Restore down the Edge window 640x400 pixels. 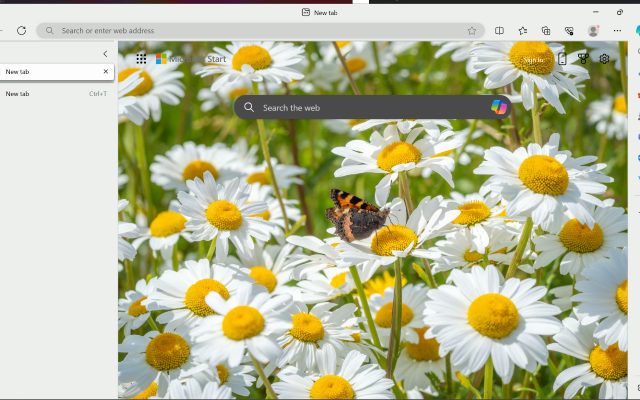click(x=620, y=12)
